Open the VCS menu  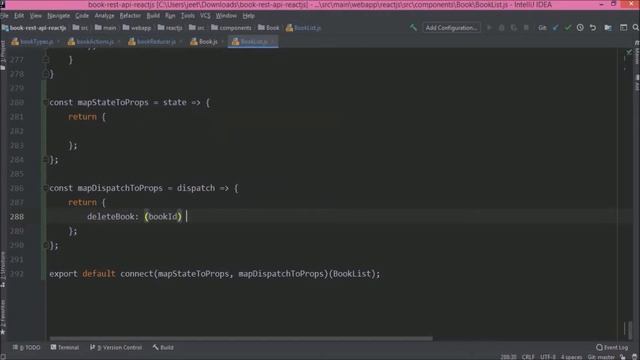click(x=205, y=16)
